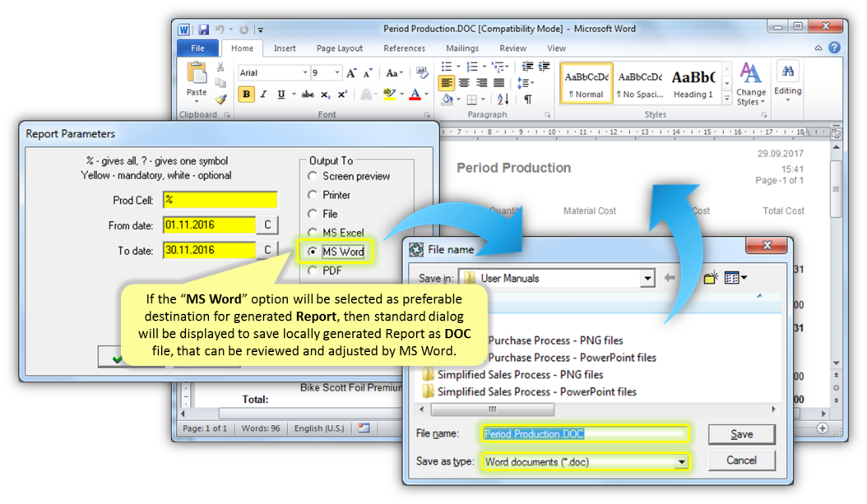867x504 pixels.
Task: Click the back arrow in the File name dialog
Action: (x=670, y=277)
